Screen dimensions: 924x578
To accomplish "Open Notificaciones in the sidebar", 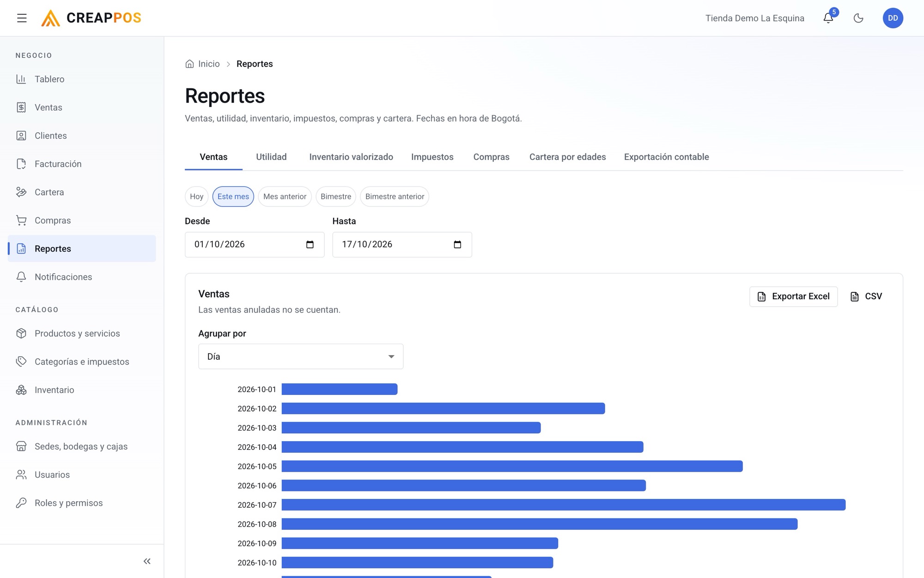I will pos(82,277).
